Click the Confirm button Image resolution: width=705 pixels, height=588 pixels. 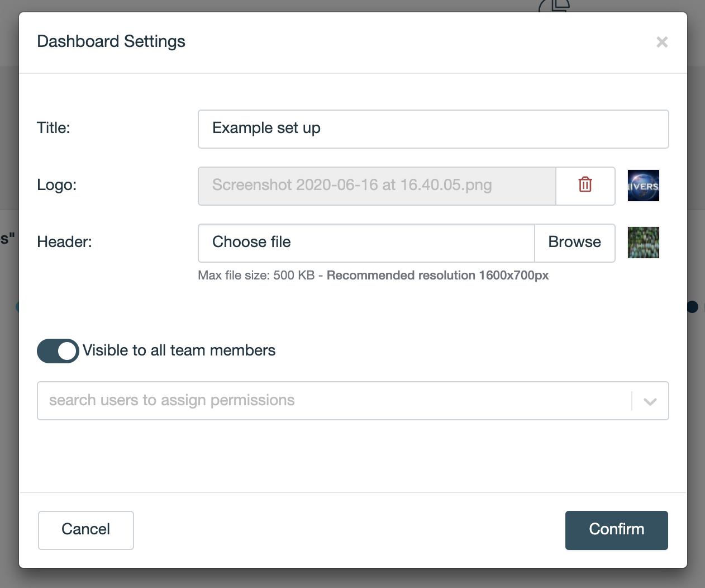(x=616, y=530)
